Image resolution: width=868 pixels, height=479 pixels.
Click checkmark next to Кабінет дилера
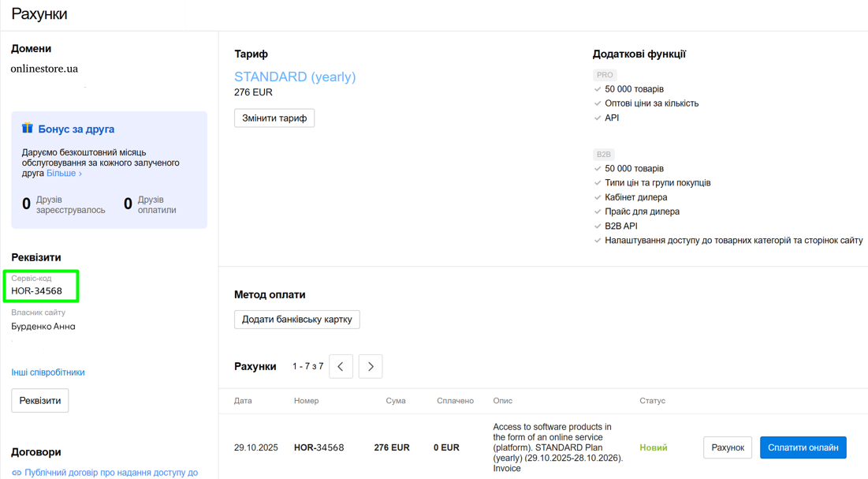[x=598, y=197]
